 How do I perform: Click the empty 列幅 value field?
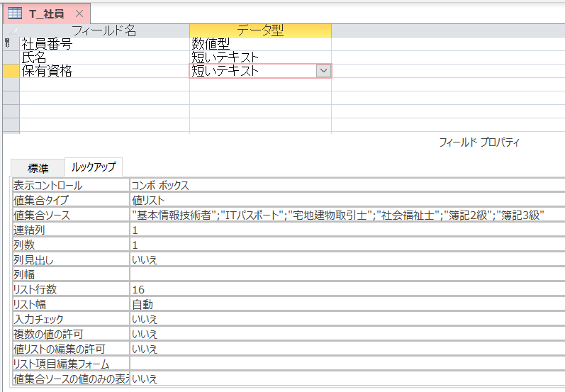point(347,274)
